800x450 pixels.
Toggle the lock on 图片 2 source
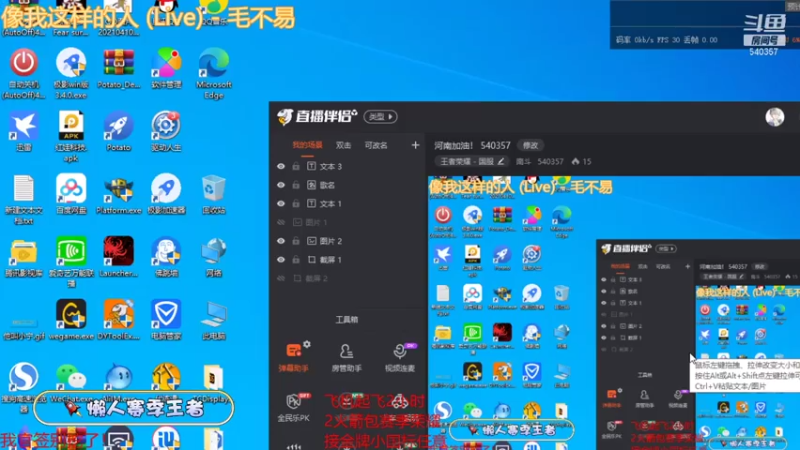[x=296, y=241]
